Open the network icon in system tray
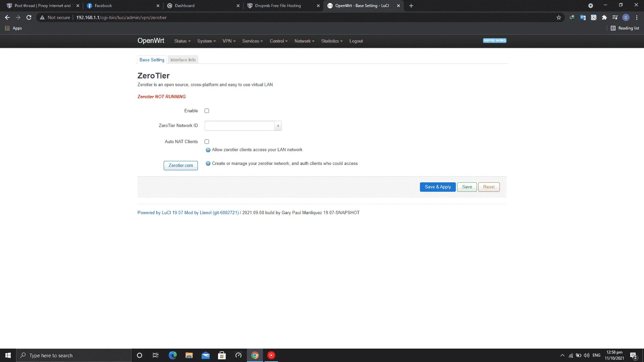 [x=571, y=355]
